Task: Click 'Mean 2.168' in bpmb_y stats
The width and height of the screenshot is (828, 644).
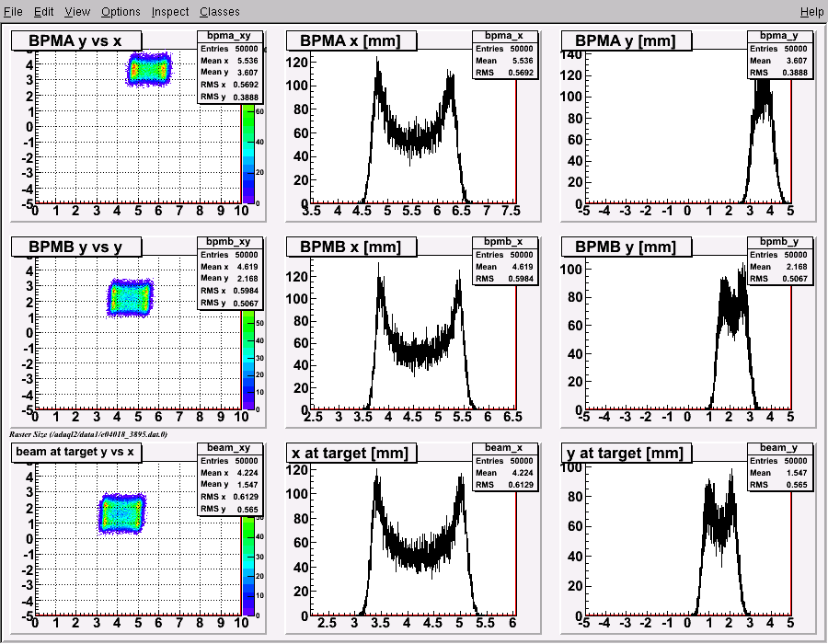Action: (x=779, y=267)
